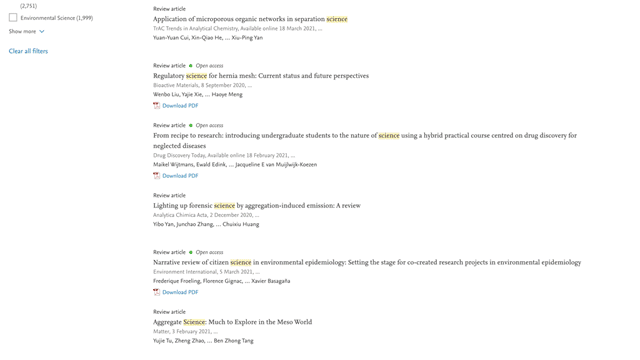Open Lighting up forensic science review
Image resolution: width=640 pixels, height=360 pixels.
pyautogui.click(x=257, y=205)
